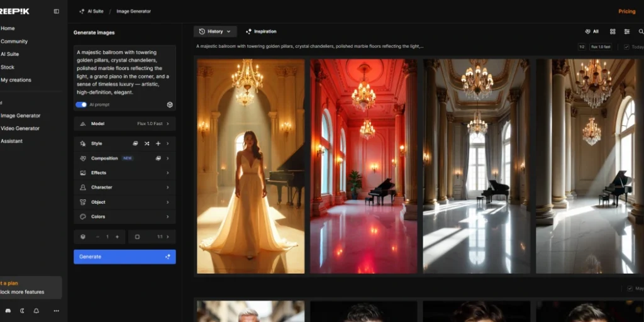This screenshot has height=322, width=644.
Task: Click the blue Generate button
Action: click(125, 257)
